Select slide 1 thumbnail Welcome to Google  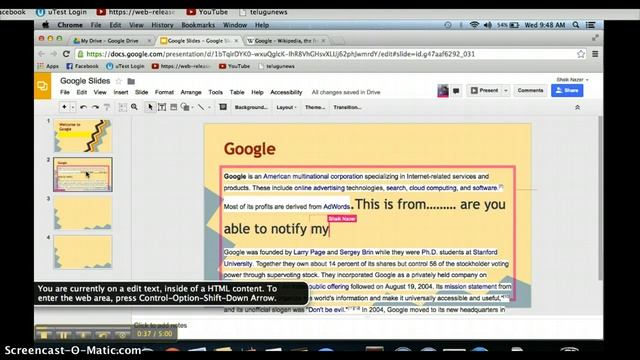tap(83, 136)
